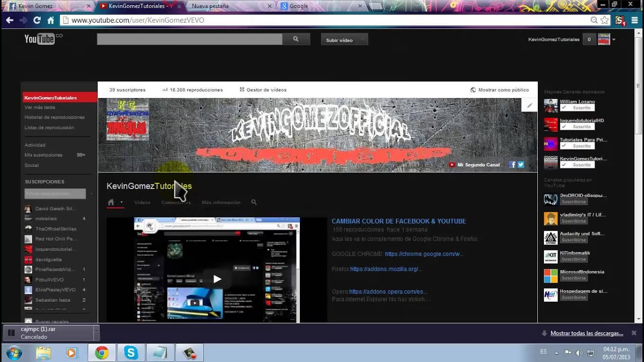Viewport: 644px width, 362px height.
Task: Click channel search magnifier icon
Action: 254,202
